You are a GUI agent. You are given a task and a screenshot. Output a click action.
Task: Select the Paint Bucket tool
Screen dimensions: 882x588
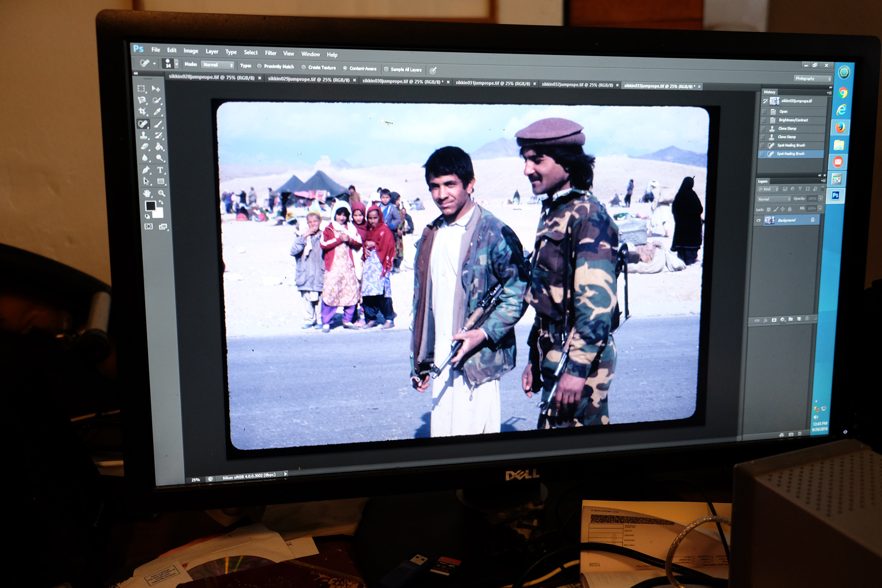(x=159, y=146)
